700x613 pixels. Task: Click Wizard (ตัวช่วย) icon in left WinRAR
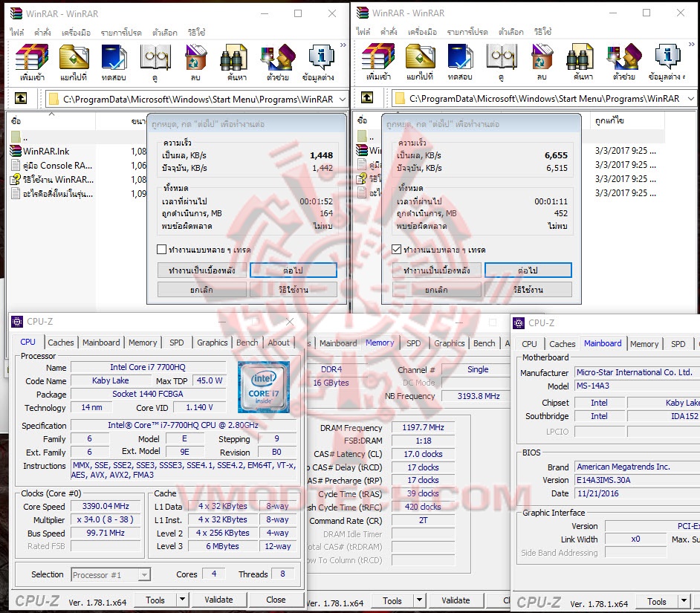click(x=278, y=57)
